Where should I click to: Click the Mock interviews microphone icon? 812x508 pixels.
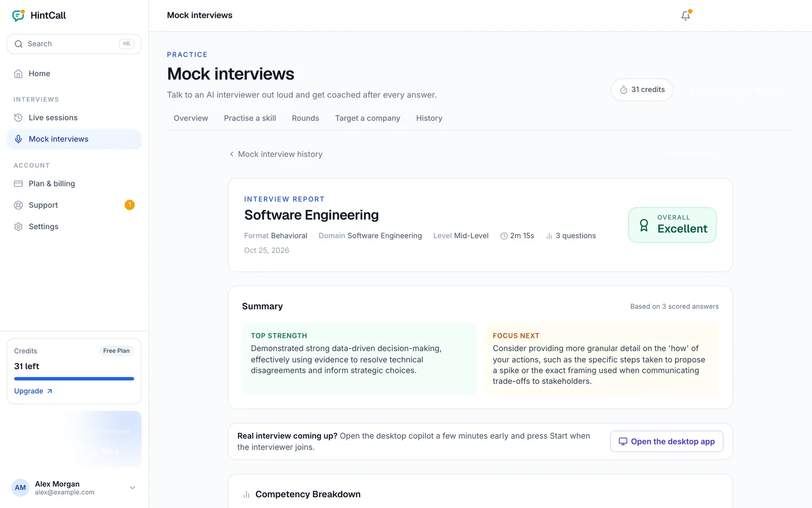click(x=18, y=139)
